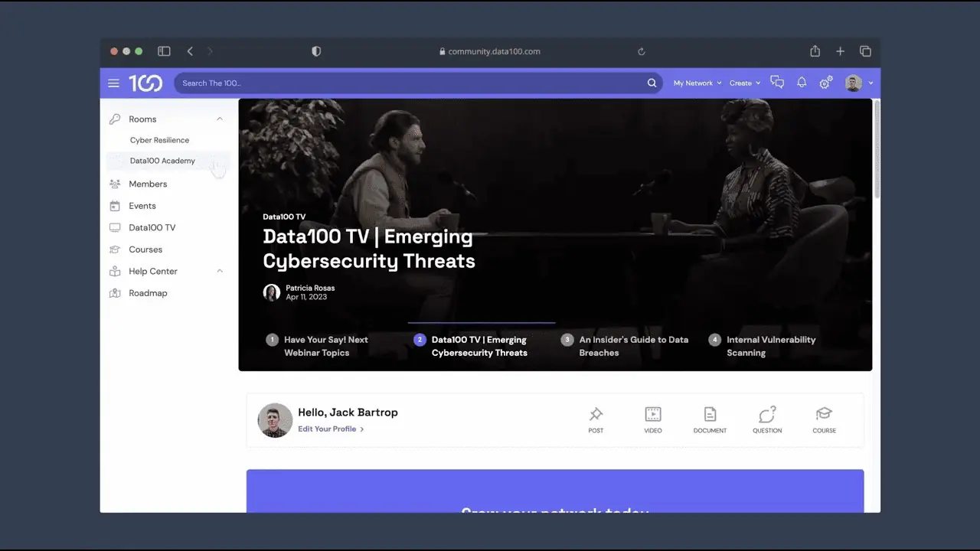Open the chat messages icon
The height and width of the screenshot is (551, 980).
(x=777, y=83)
